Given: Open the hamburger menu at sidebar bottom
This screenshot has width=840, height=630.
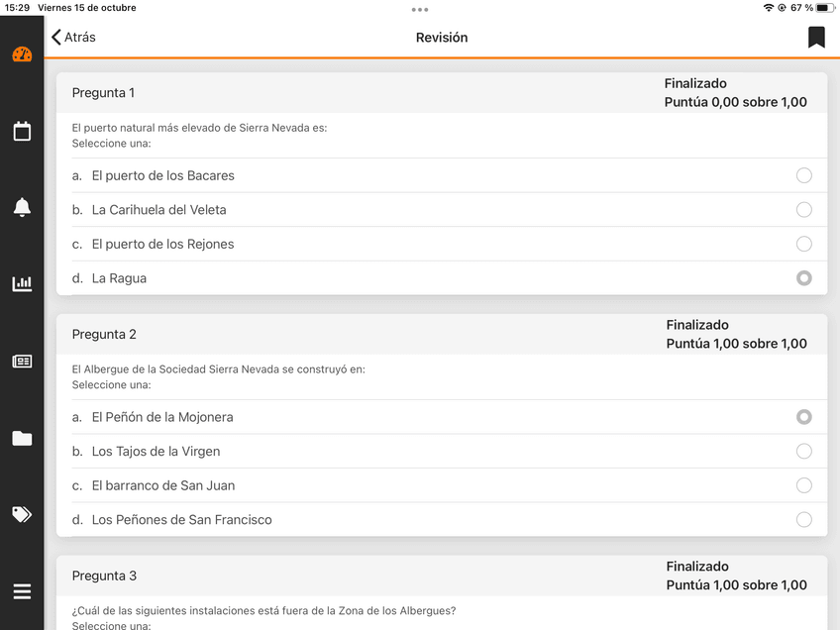Looking at the screenshot, I should (x=22, y=591).
